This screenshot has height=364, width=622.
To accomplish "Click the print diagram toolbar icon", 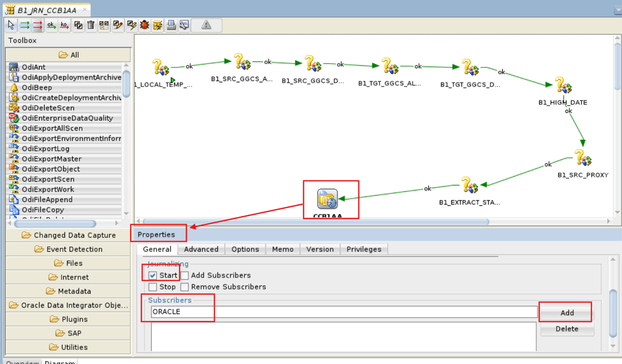I will pyautogui.click(x=170, y=25).
